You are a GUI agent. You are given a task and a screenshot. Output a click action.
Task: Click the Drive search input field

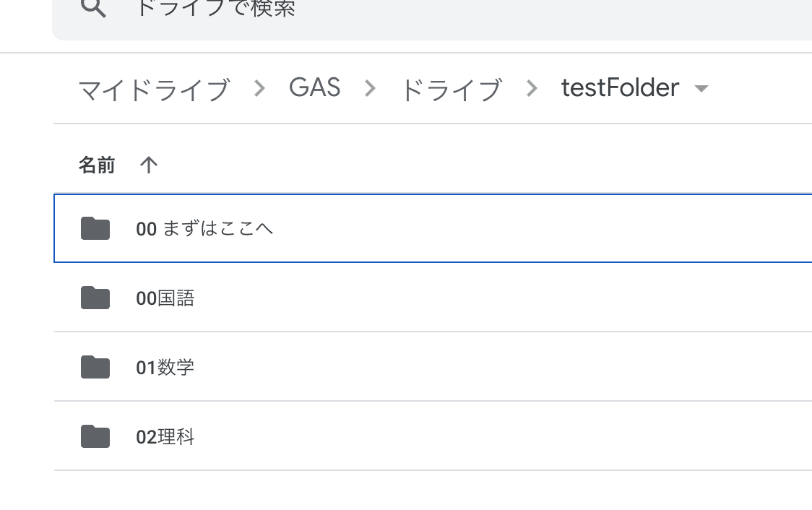coord(432,16)
